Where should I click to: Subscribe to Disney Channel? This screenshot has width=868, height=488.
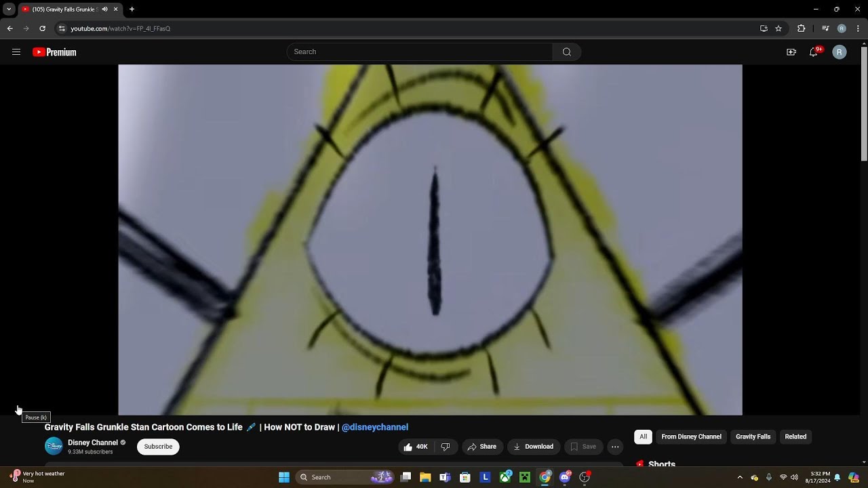[158, 447]
